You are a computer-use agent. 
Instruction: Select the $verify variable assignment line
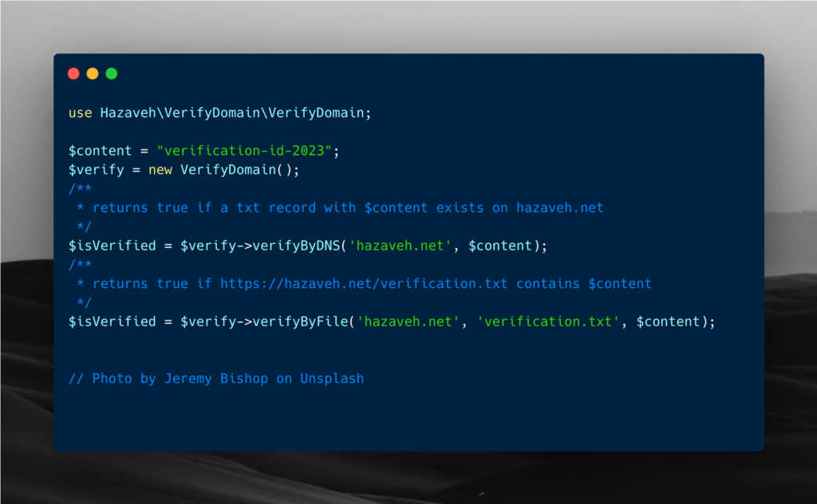click(95, 169)
